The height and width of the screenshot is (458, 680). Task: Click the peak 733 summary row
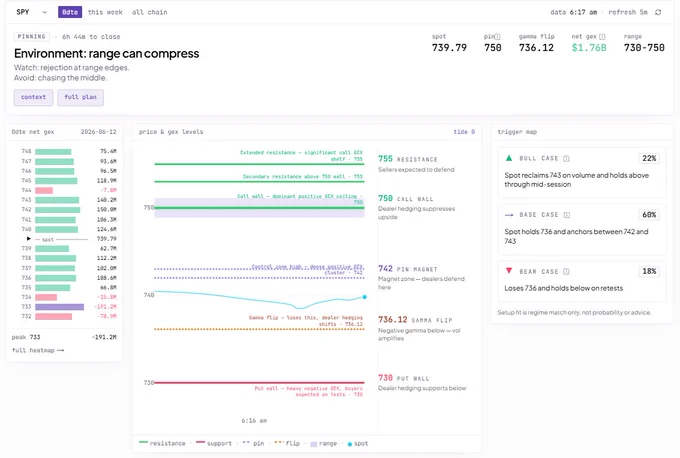[64, 337]
